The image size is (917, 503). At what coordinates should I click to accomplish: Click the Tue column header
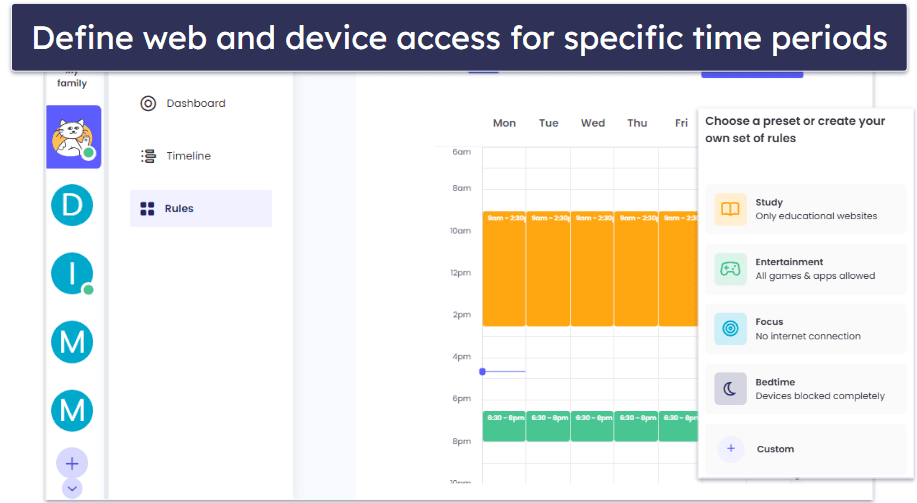(549, 123)
